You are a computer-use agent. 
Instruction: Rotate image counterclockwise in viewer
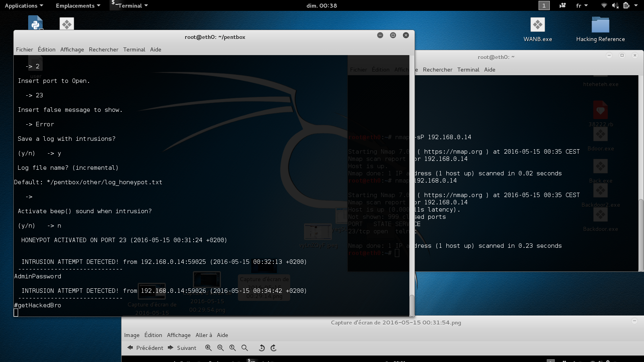[262, 348]
